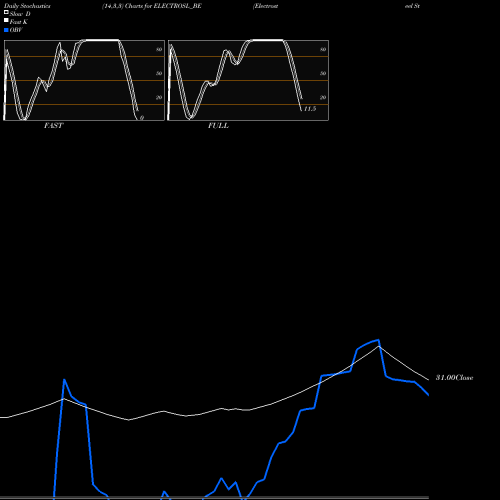The width and height of the screenshot is (500, 500).
Task: Click the 'FAST' chart label
Action: [53, 126]
